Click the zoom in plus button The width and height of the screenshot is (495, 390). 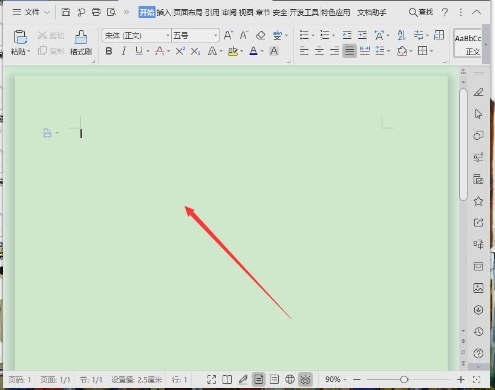[x=461, y=379]
